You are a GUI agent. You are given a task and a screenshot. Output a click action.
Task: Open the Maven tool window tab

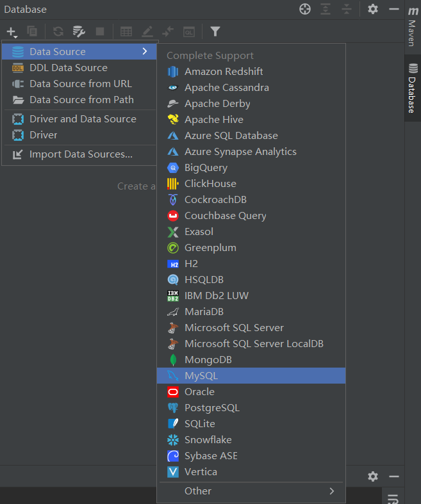coord(413,26)
